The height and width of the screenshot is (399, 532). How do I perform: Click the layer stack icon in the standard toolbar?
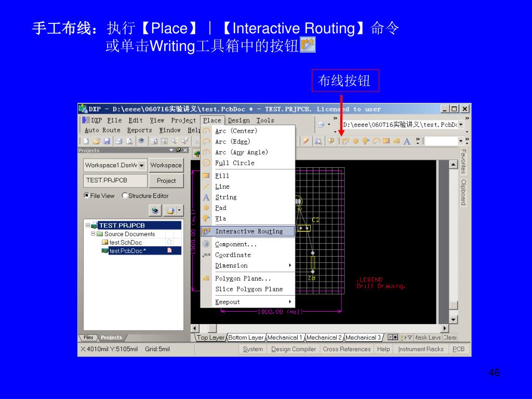pos(141,141)
